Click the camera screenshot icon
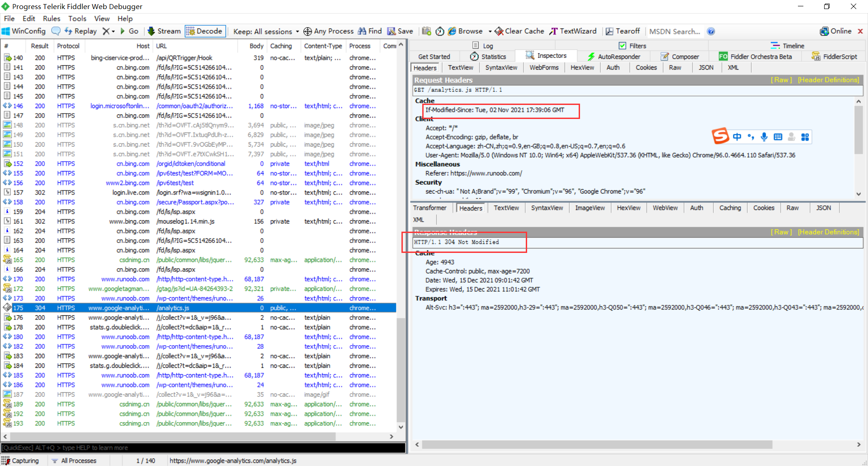 coord(426,31)
